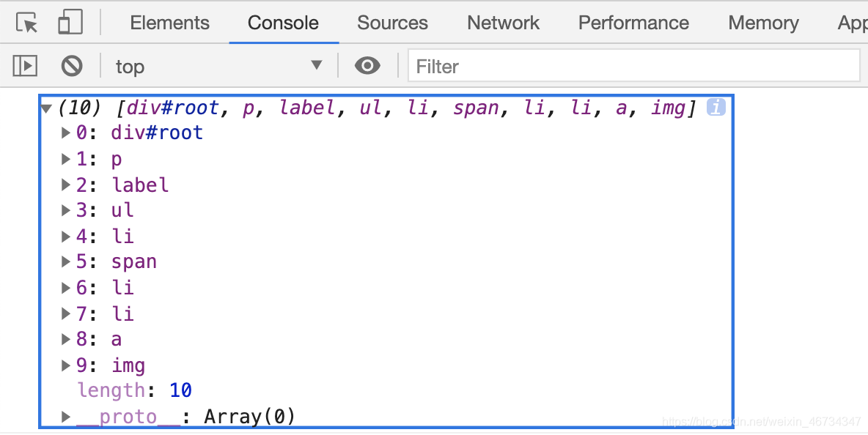868x435 pixels.
Task: Expand entry 7: li
Action: pos(66,314)
